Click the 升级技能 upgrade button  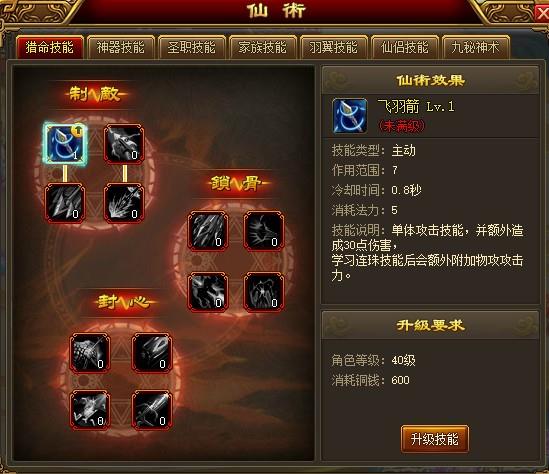pyautogui.click(x=435, y=439)
